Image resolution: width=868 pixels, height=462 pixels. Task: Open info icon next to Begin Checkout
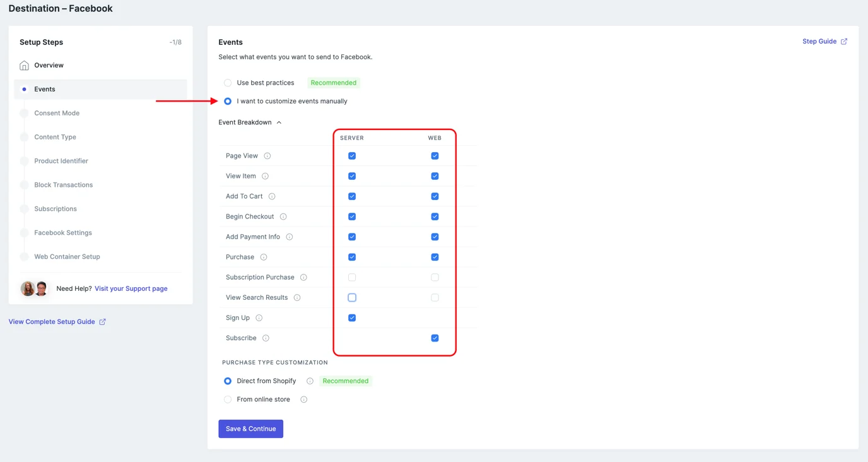[283, 216]
